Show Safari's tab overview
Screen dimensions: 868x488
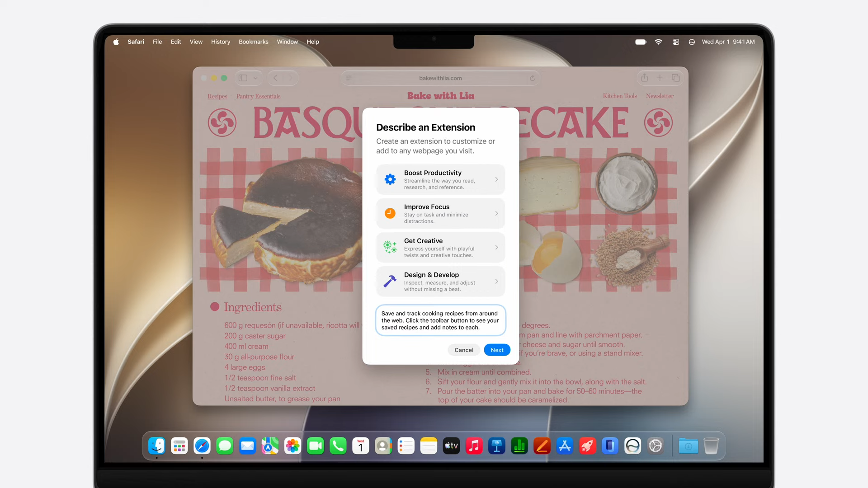pyautogui.click(x=676, y=78)
